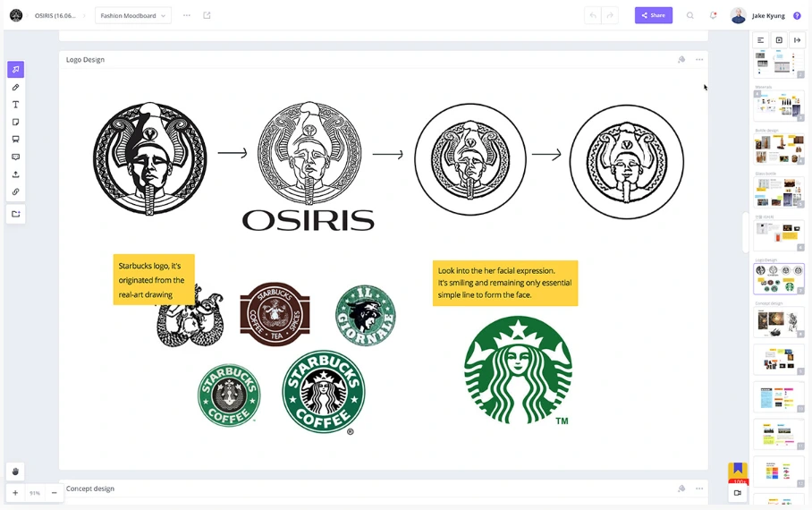Screen dimensions: 812x510
Task: Zoom in with the plus button
Action: point(15,493)
